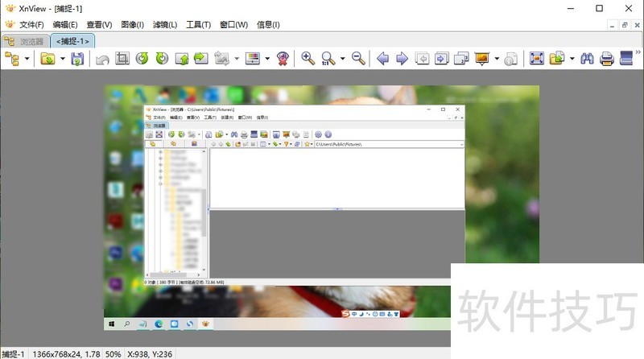Viewport: 644px width, 359px height.
Task: Click the next page icon
Action: [442, 59]
